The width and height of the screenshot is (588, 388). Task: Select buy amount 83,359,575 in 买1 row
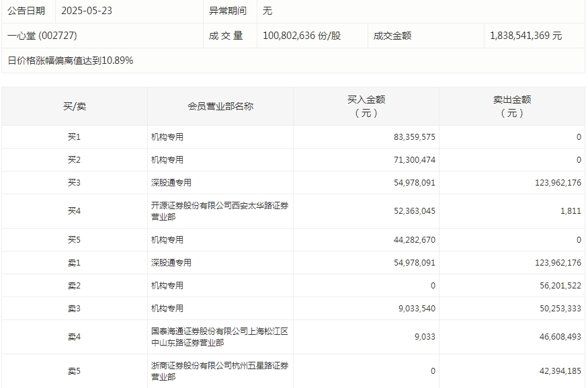[414, 137]
